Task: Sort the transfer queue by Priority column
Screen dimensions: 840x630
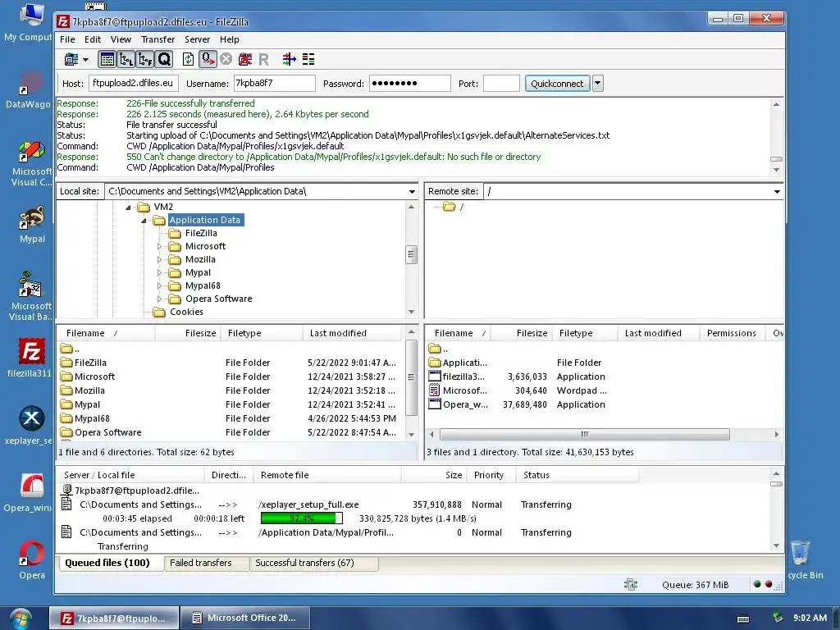Action: (491, 475)
